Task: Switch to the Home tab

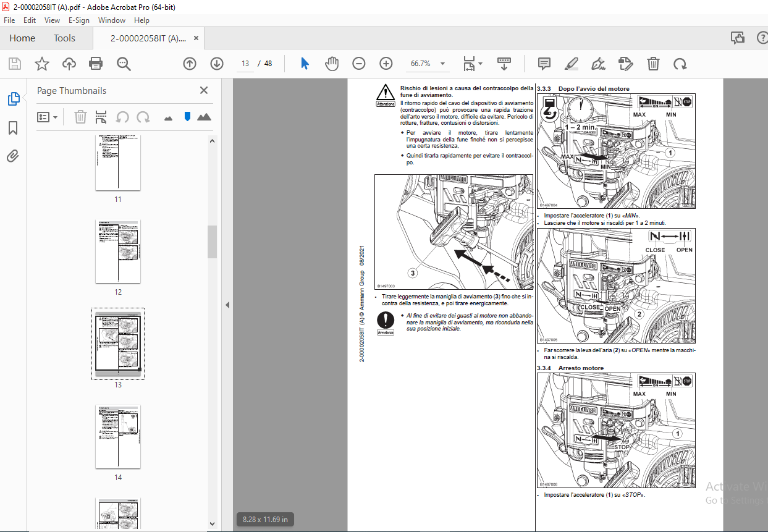Action: (22, 38)
